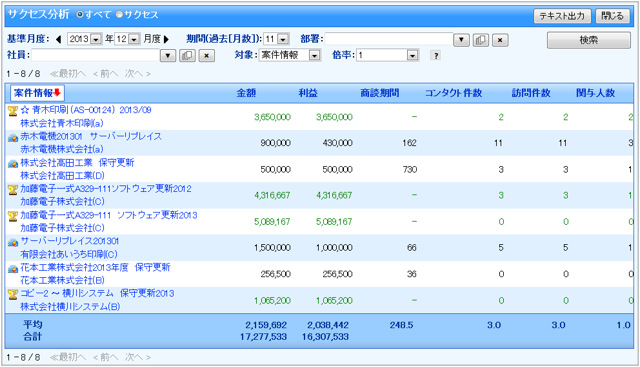Open 赤木電機201301 サーバーリプレイス link
This screenshot has width=640, height=367.
[91, 136]
